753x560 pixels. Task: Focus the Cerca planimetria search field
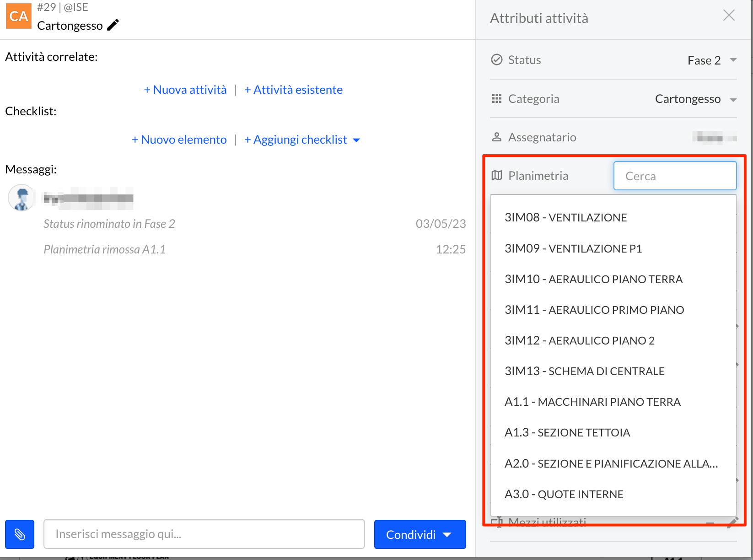coord(675,176)
